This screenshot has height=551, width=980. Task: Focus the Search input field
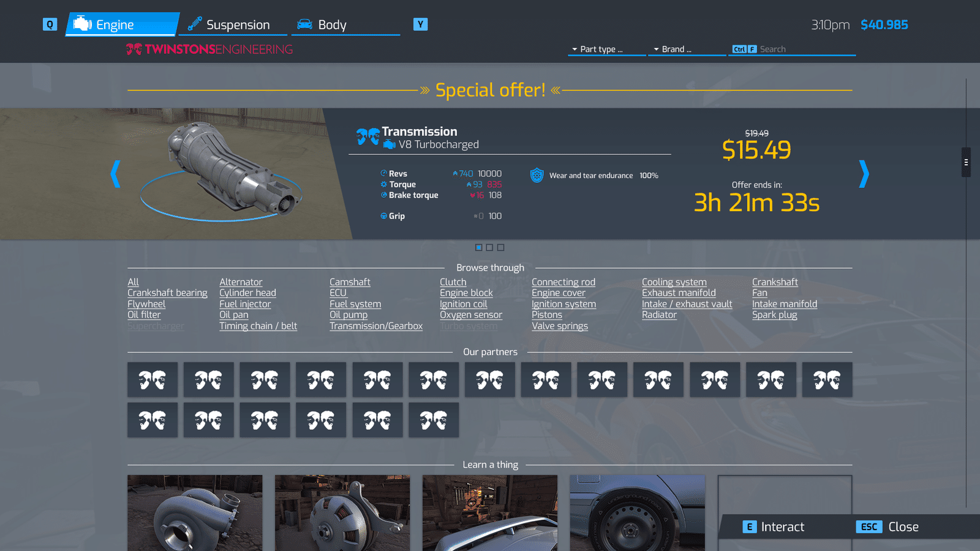pyautogui.click(x=793, y=49)
